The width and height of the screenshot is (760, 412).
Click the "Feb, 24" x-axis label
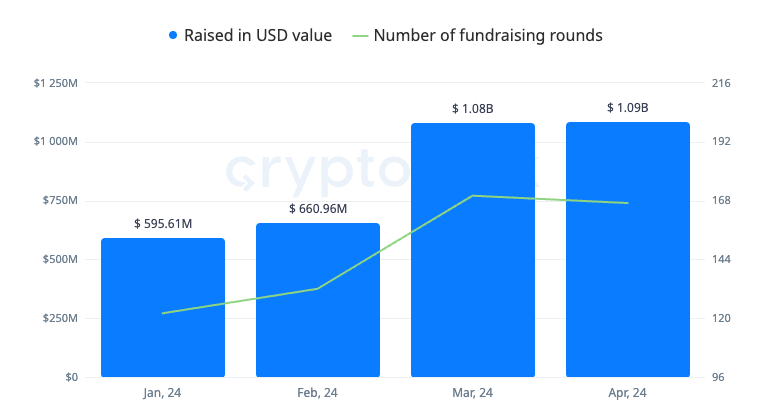(318, 393)
